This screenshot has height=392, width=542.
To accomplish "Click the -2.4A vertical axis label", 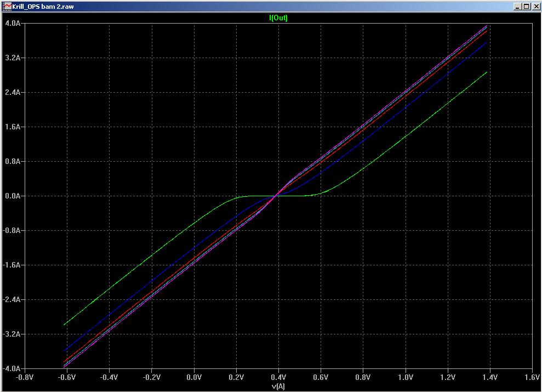I will (x=12, y=300).
